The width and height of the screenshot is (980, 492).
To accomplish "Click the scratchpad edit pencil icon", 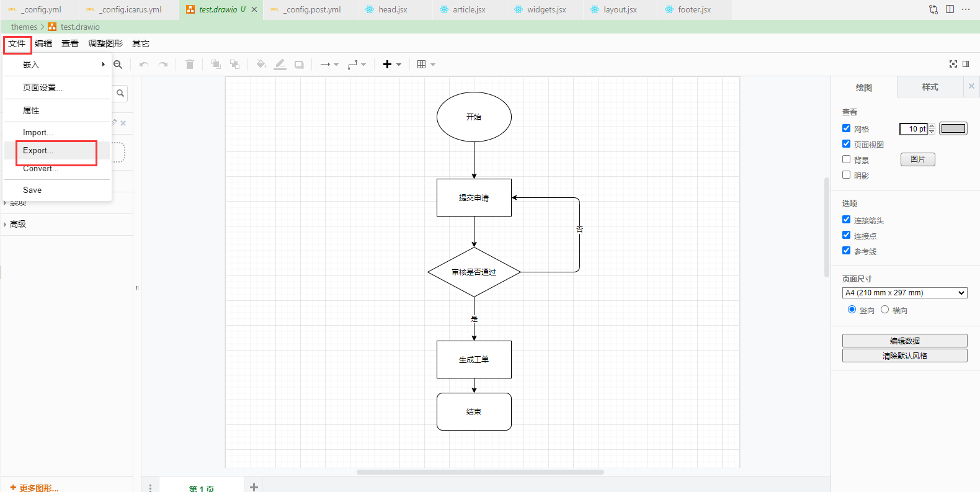I will [x=114, y=123].
